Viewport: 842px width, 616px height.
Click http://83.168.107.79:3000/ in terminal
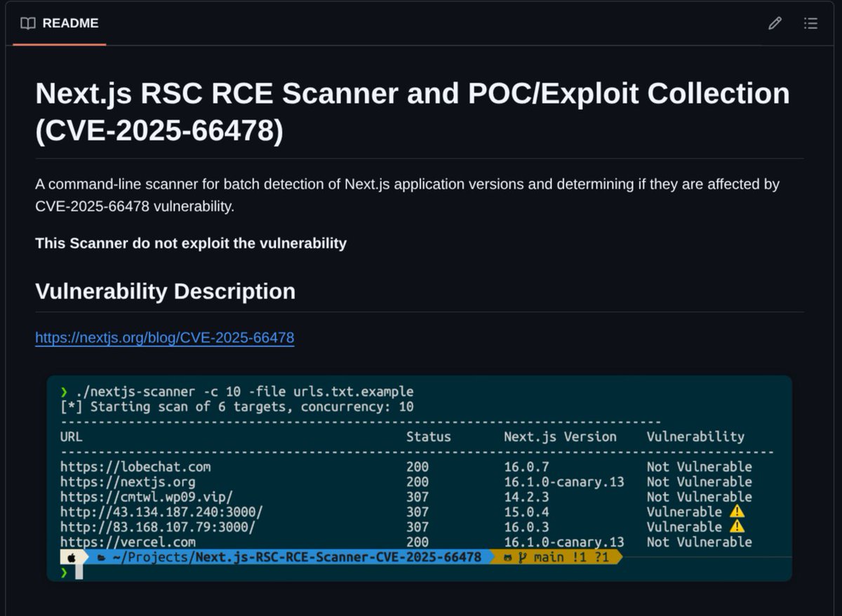158,527
